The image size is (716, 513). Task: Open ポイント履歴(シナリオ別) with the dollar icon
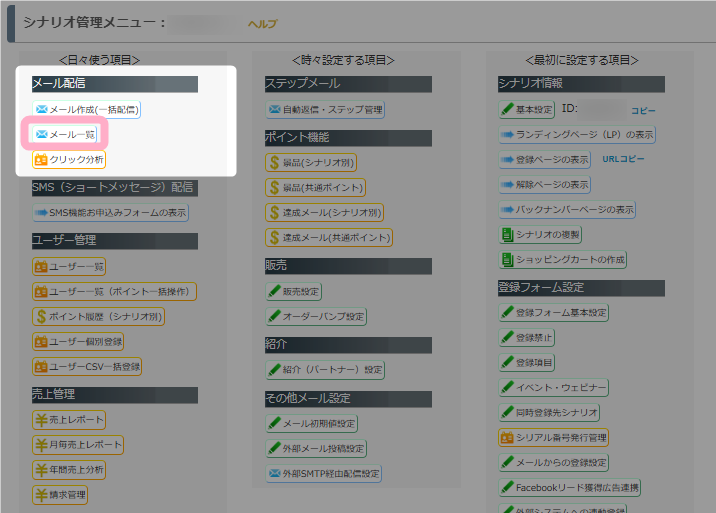tap(98, 316)
